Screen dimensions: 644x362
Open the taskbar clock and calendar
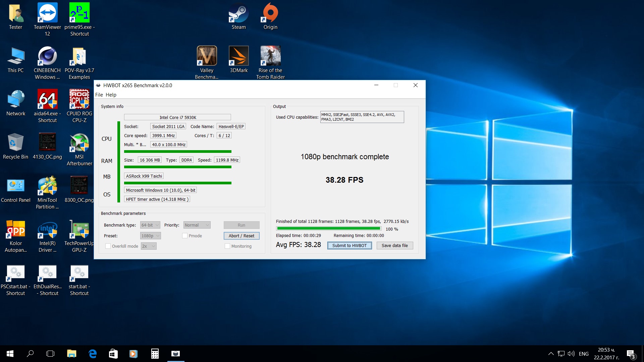pyautogui.click(x=606, y=354)
